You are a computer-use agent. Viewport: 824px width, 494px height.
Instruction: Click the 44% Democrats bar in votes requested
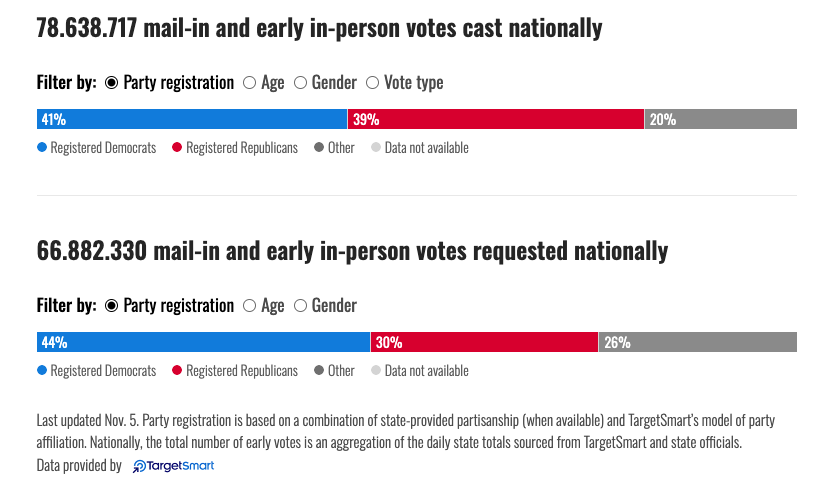pyautogui.click(x=203, y=342)
